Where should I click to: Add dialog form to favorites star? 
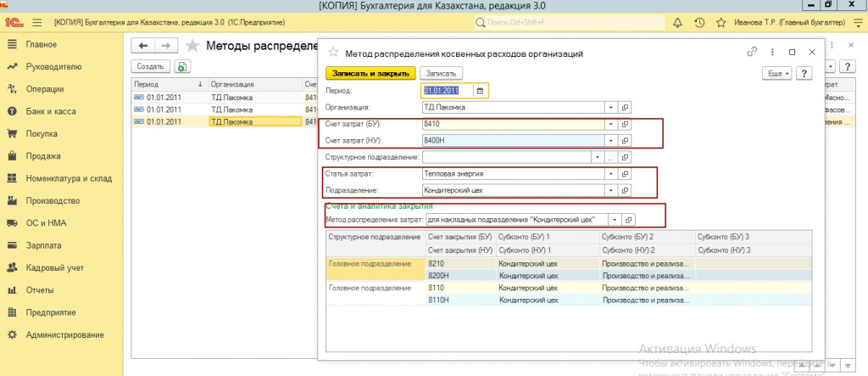click(x=333, y=52)
